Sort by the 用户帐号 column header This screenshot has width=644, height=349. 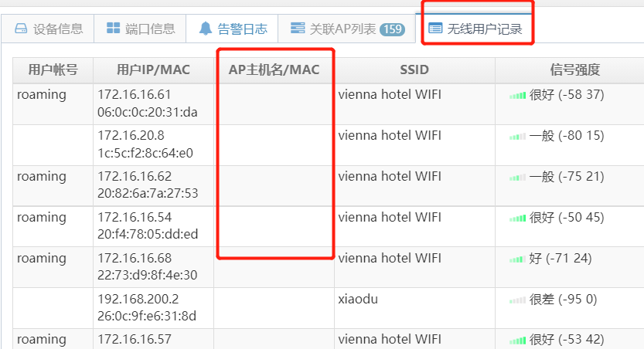coord(53,70)
